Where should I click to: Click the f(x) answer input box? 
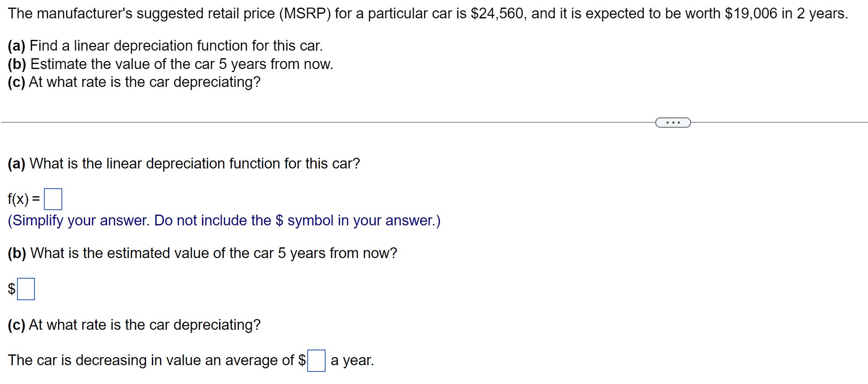[x=54, y=199]
